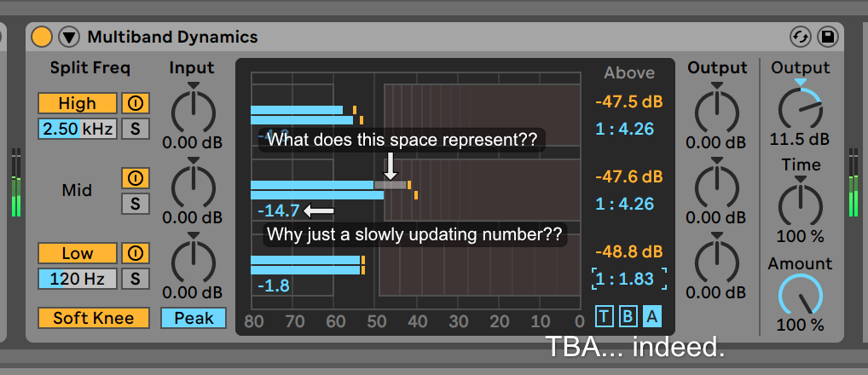The height and width of the screenshot is (375, 868).
Task: Click the 2.50 kHz high split frequency field
Action: coord(78,129)
